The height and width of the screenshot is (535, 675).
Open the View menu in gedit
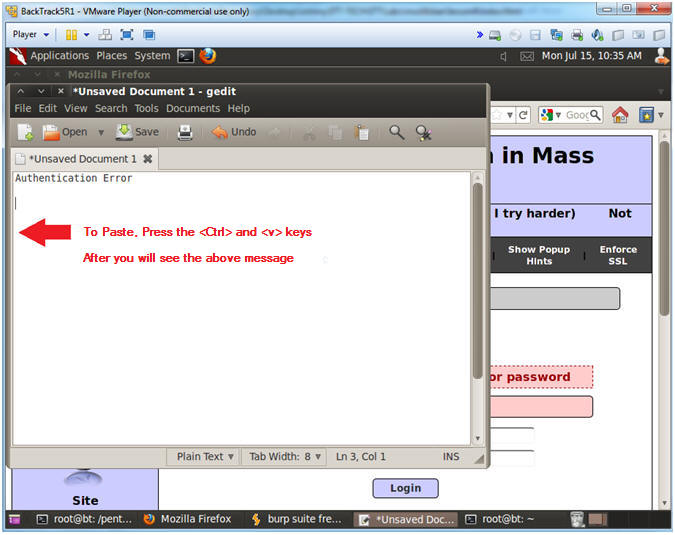76,108
